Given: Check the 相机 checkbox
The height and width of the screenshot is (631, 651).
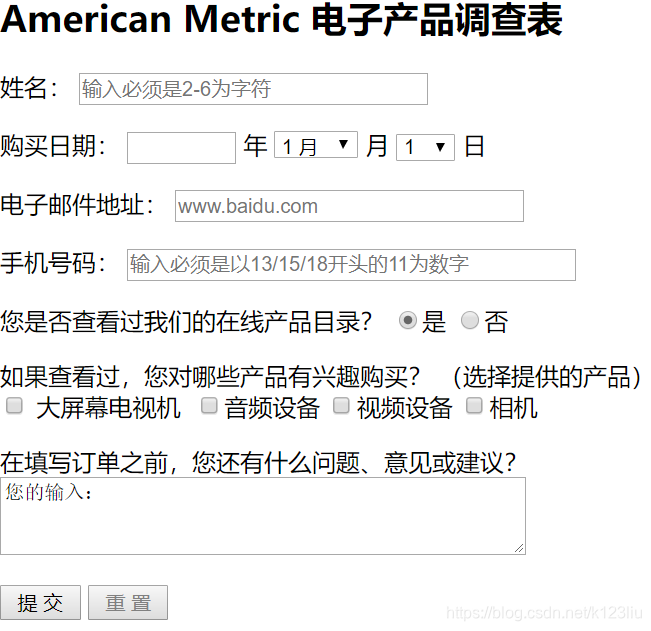Looking at the screenshot, I should pyautogui.click(x=474, y=406).
